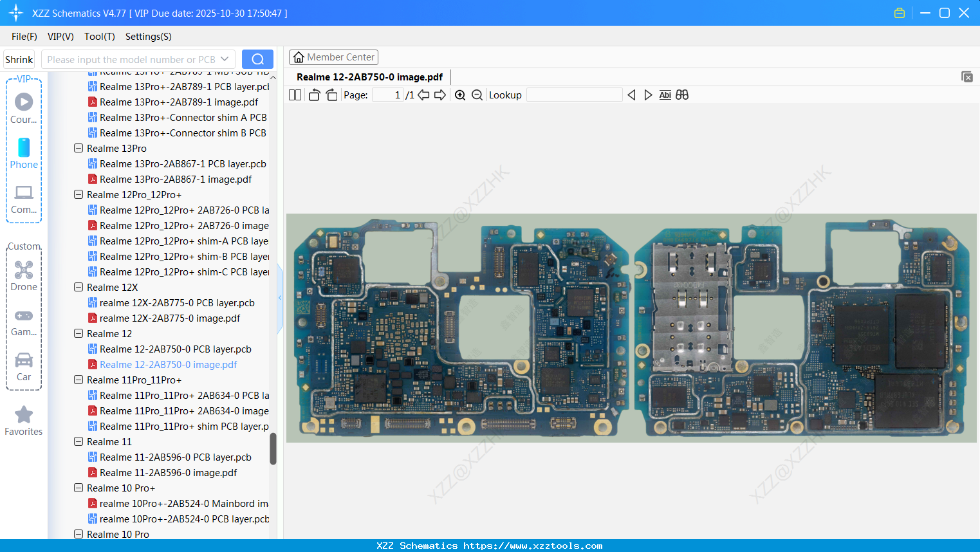Click the binoculars search icon
Screen dimensions: 980x552
[682, 95]
